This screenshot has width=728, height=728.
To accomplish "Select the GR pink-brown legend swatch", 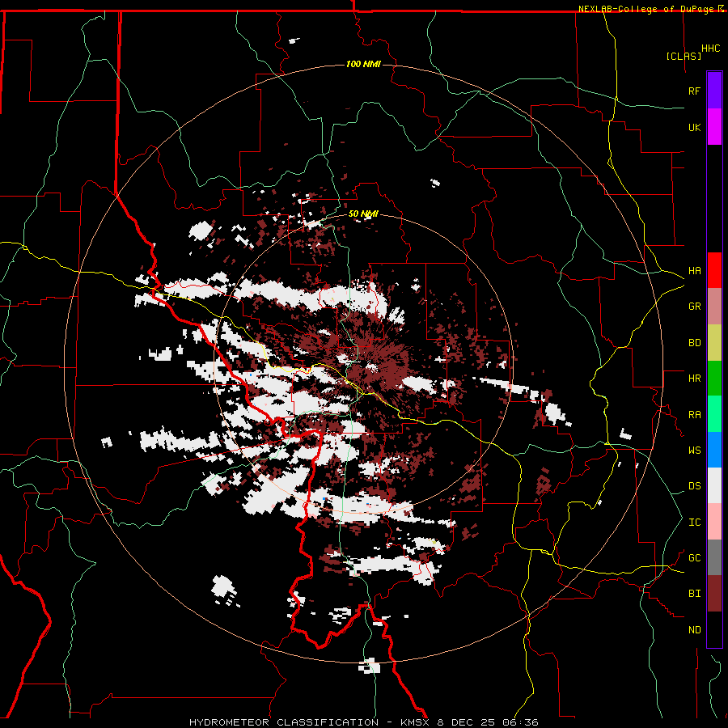I will (714, 306).
